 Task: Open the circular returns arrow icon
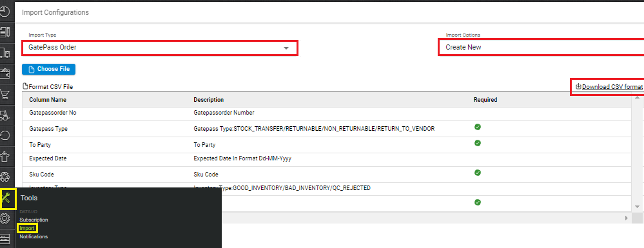(5, 135)
